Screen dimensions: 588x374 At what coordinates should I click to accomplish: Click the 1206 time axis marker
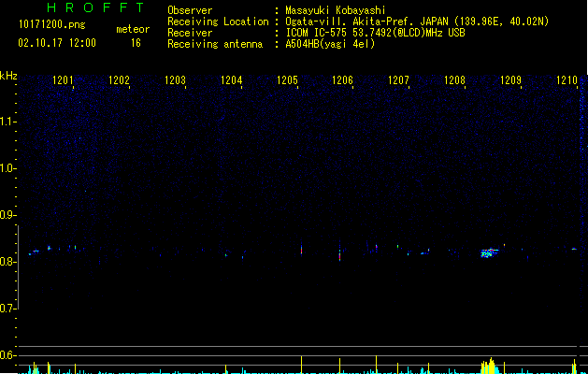(343, 80)
